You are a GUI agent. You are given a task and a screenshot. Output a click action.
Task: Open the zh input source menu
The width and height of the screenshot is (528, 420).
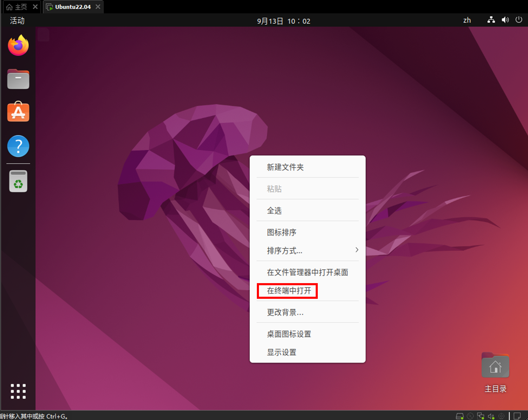pos(467,20)
